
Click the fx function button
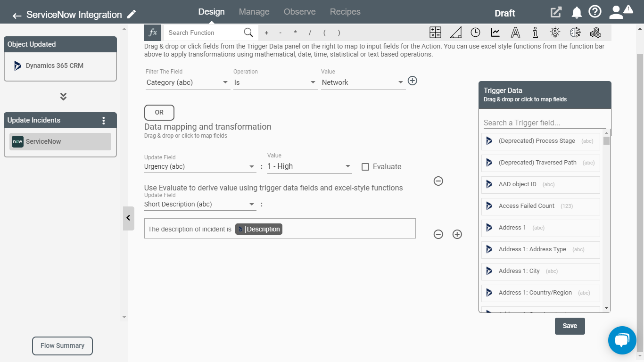coord(153,33)
